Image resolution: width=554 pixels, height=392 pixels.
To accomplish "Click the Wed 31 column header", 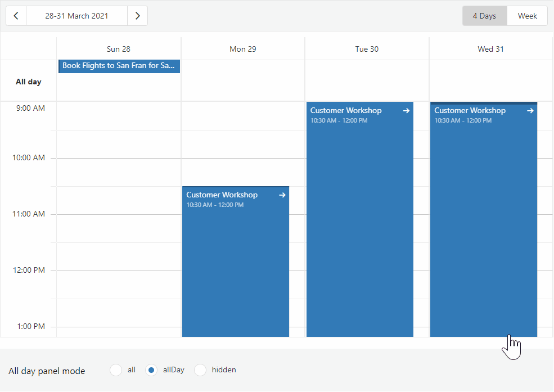I will (490, 49).
